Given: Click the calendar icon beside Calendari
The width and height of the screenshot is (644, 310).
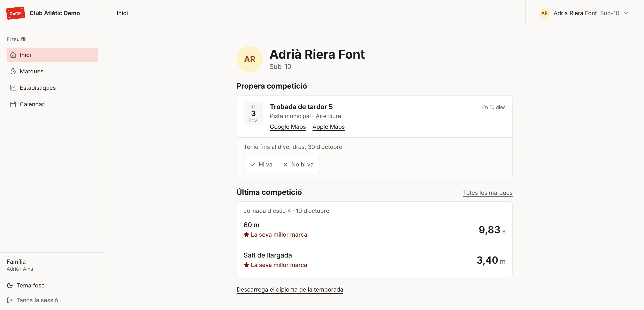Looking at the screenshot, I should coord(13,104).
